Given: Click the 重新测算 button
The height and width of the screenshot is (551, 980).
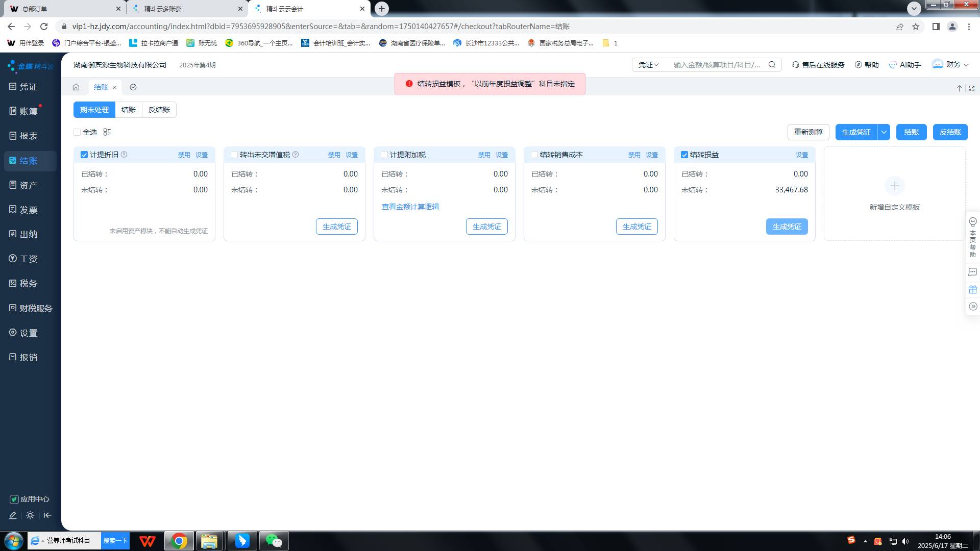Looking at the screenshot, I should coord(808,132).
